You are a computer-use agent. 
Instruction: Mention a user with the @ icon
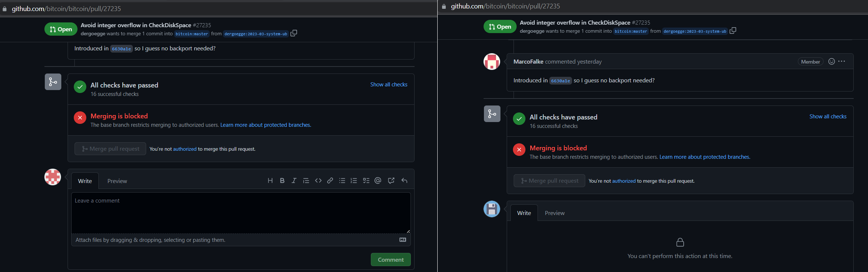click(378, 180)
